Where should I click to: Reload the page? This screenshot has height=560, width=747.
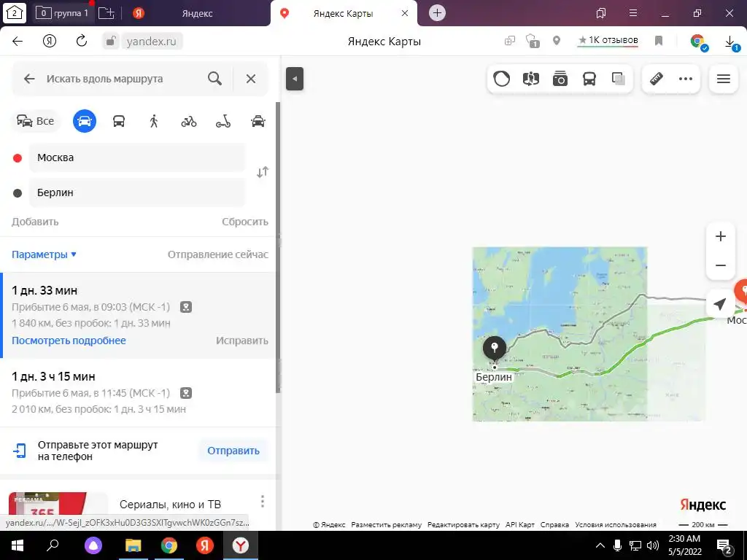[82, 41]
